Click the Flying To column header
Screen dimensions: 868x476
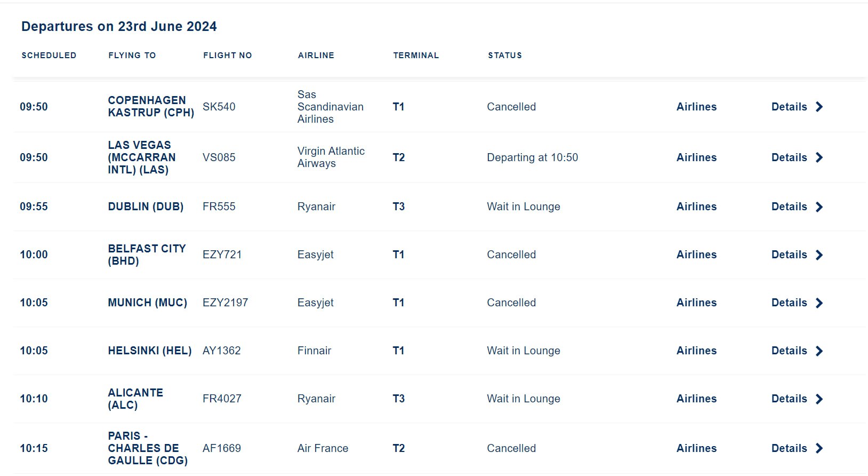click(x=132, y=55)
